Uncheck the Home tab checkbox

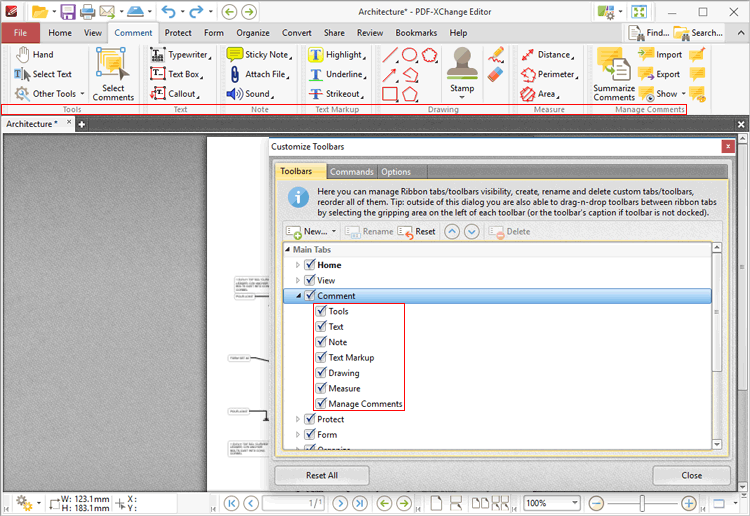pos(310,264)
